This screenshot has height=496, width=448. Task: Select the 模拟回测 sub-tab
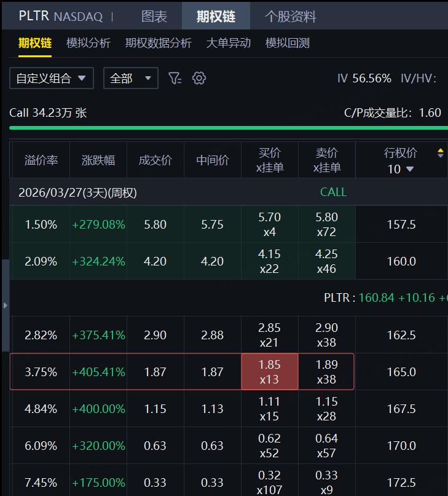click(x=287, y=43)
